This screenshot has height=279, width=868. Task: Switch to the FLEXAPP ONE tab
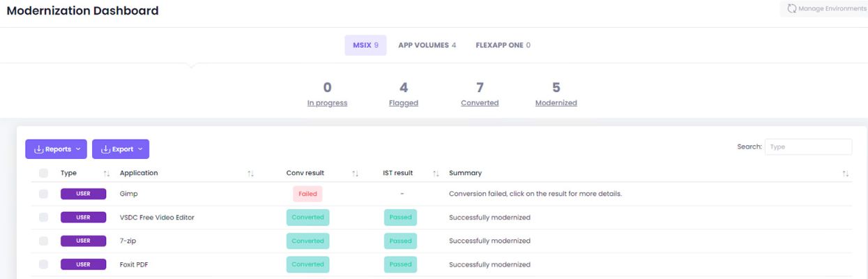(503, 45)
